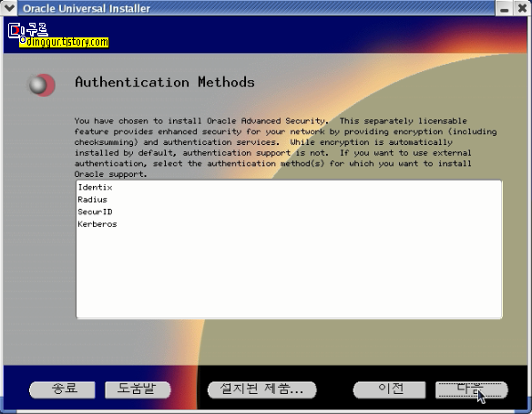532x414 pixels.
Task: Choose SecurID from the list
Action: [x=95, y=212]
